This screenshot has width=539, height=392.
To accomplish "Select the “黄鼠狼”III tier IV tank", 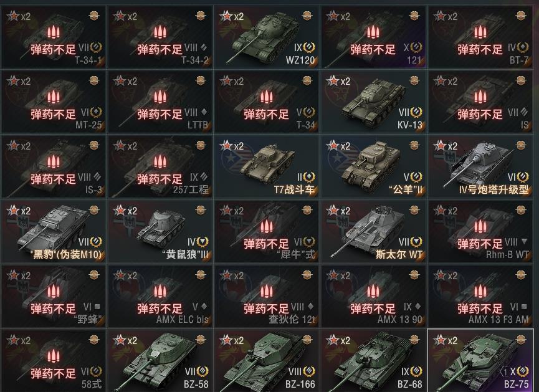I will tap(160, 231).
